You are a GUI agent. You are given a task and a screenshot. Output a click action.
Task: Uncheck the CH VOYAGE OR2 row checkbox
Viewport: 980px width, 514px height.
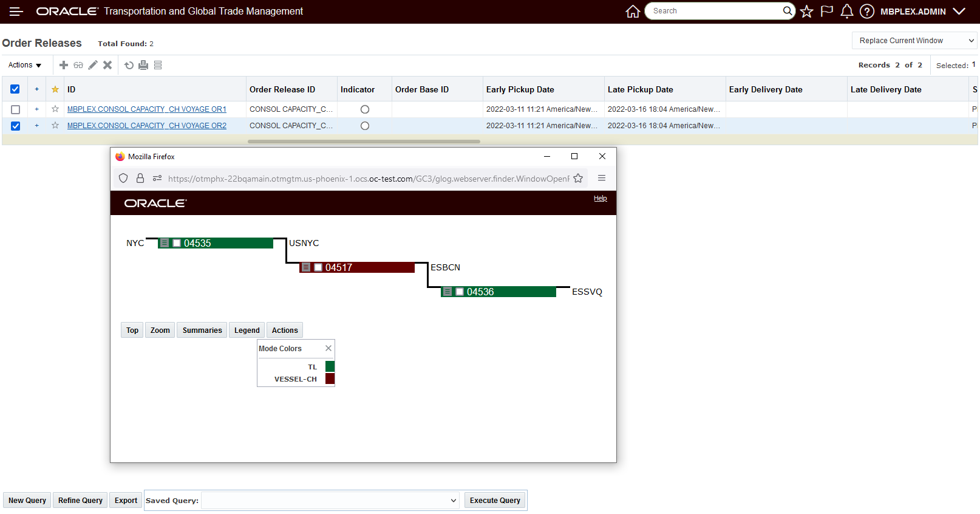15,126
